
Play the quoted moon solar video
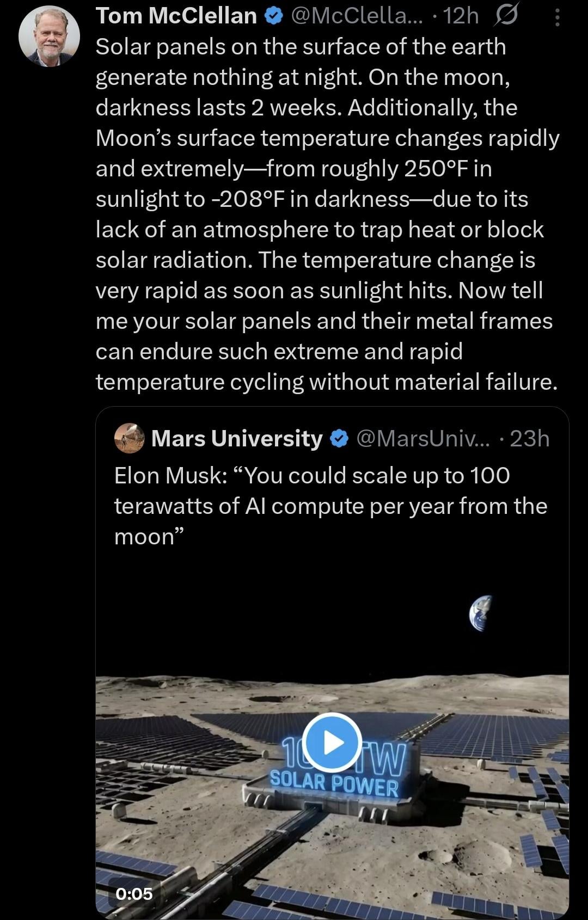[332, 743]
